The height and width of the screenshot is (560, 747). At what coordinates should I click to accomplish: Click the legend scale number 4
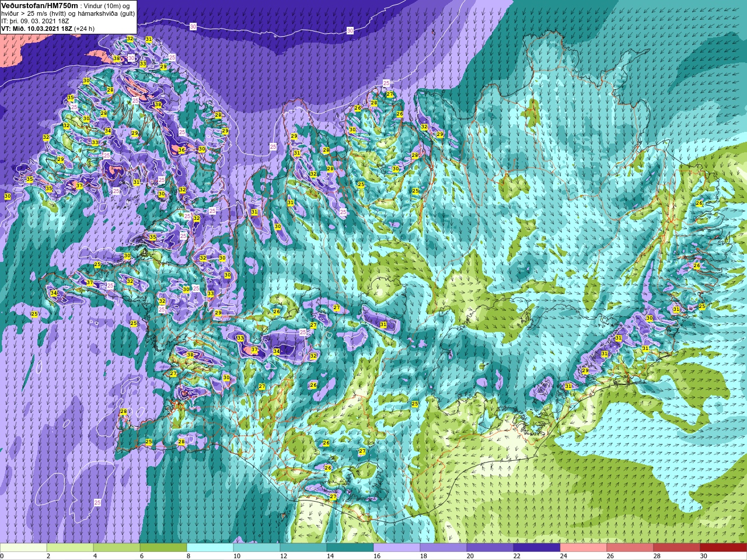95,556
